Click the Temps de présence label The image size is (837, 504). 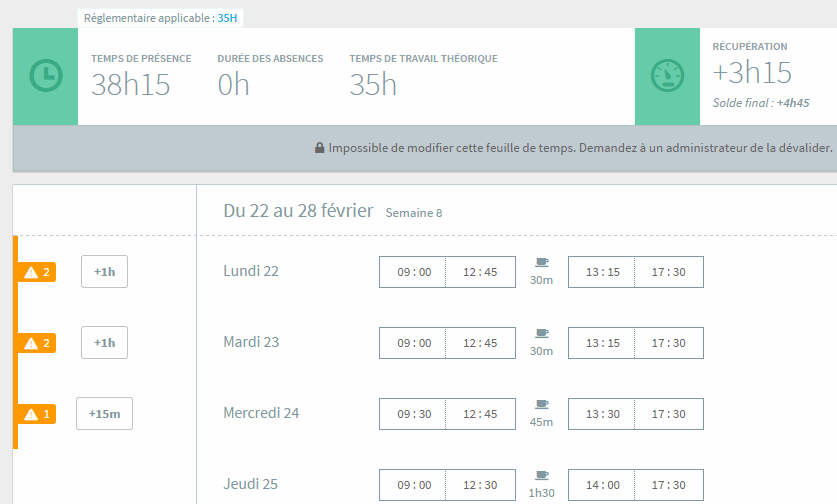(141, 59)
